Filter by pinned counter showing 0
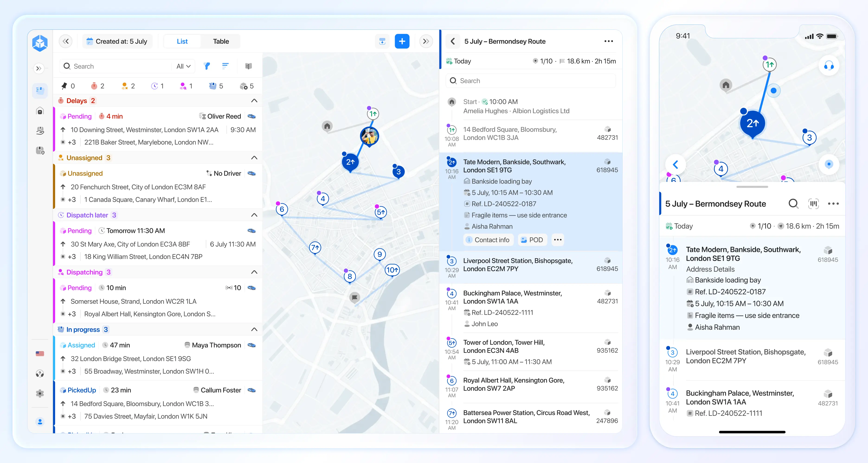Image resolution: width=868 pixels, height=463 pixels. [x=68, y=86]
